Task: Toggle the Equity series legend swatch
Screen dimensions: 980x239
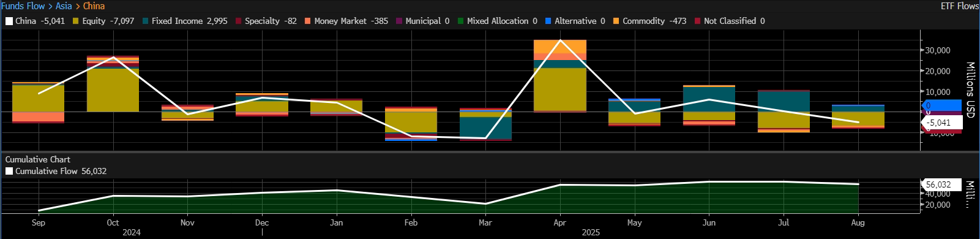Action: click(x=76, y=21)
